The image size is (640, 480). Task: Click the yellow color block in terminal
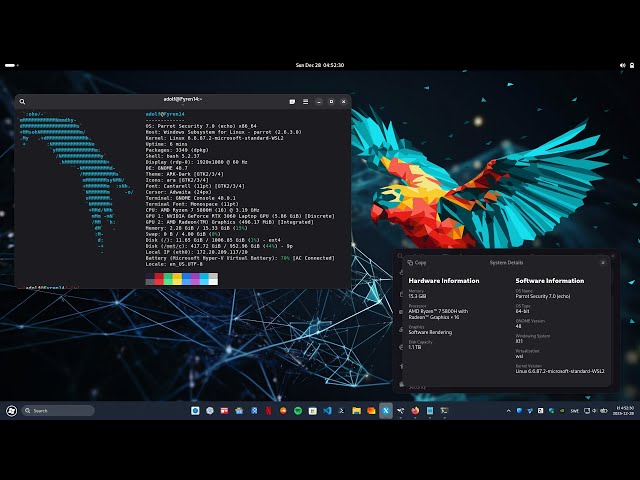click(x=177, y=279)
